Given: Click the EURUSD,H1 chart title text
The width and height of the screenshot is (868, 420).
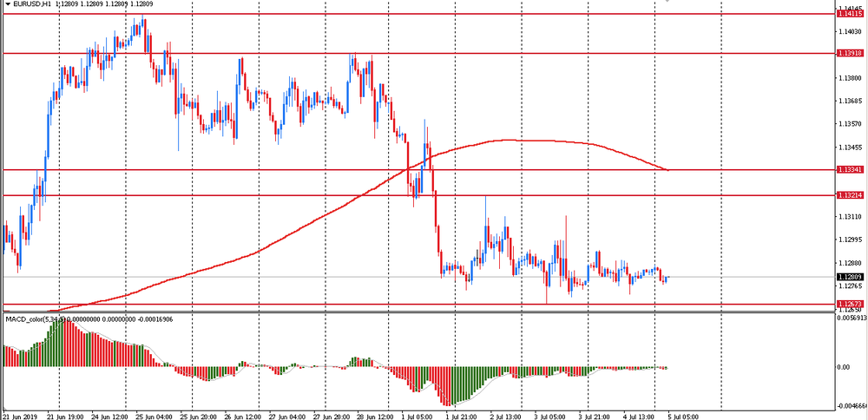Looking at the screenshot, I should 32,3.
